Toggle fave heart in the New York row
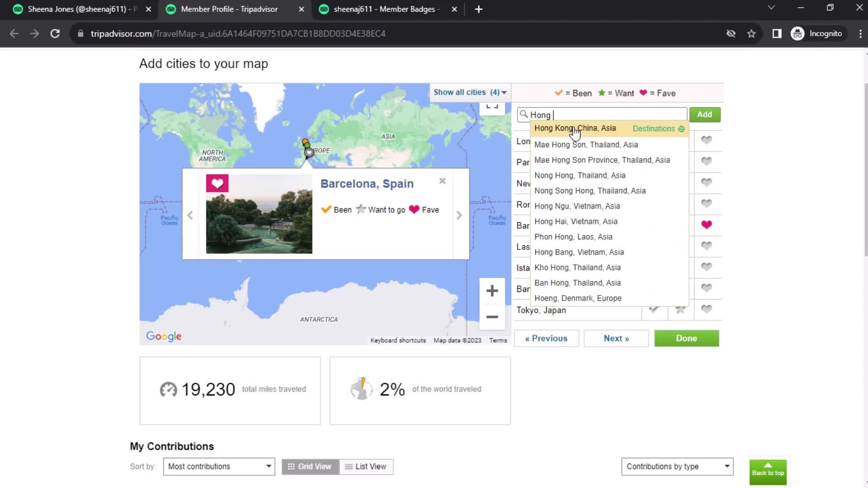The image size is (868, 488). pos(707,182)
